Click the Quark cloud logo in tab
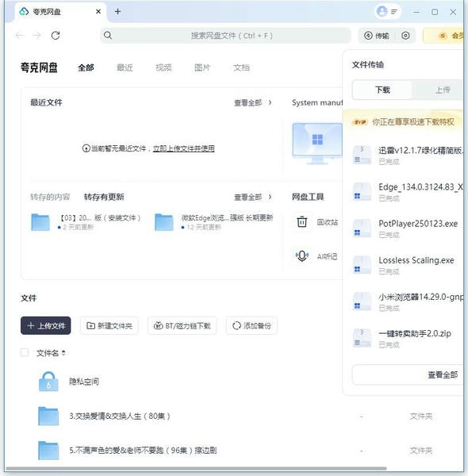Viewport: 468px width, 476px height. (x=24, y=12)
